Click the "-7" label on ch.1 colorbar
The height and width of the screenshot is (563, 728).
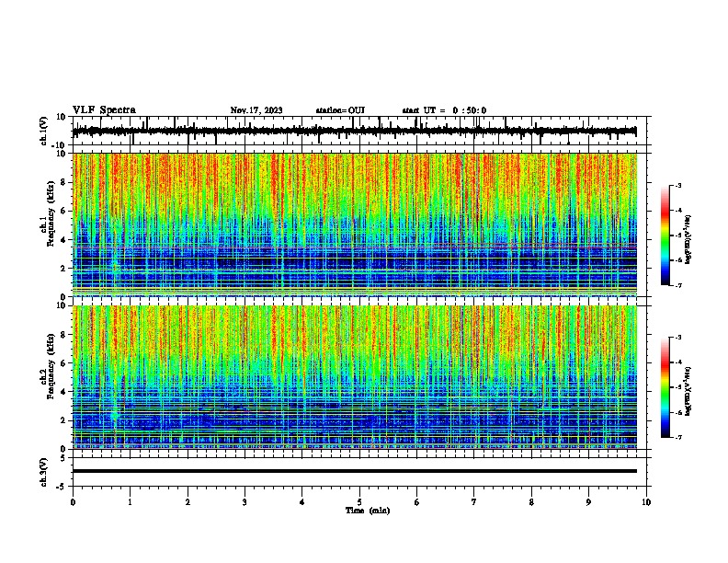tap(677, 285)
